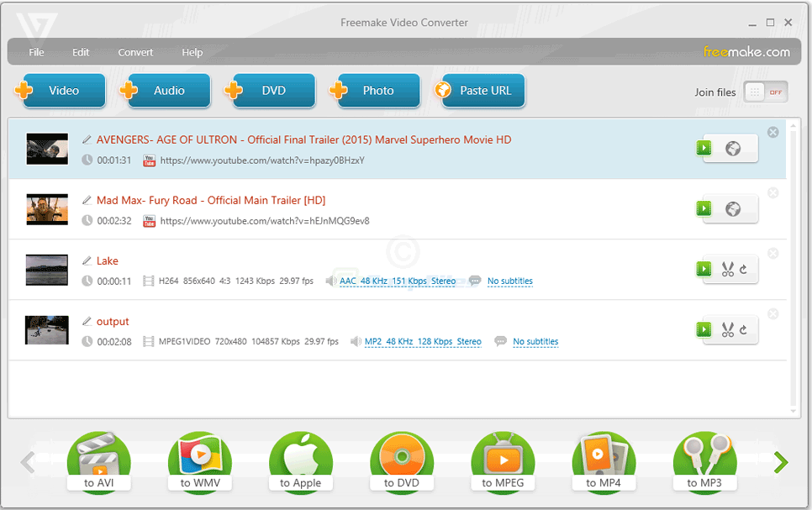The image size is (812, 510).
Task: Rename Lake with pencil icon
Action: click(x=87, y=260)
